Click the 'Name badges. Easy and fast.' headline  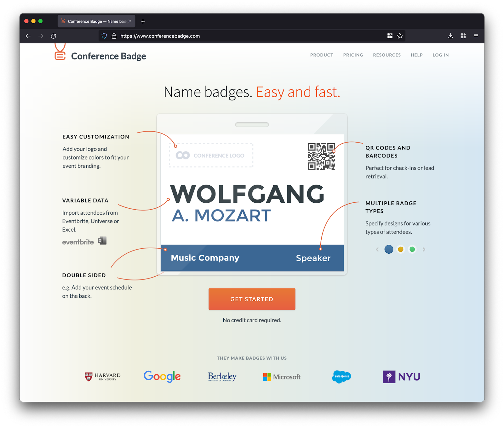tap(252, 92)
